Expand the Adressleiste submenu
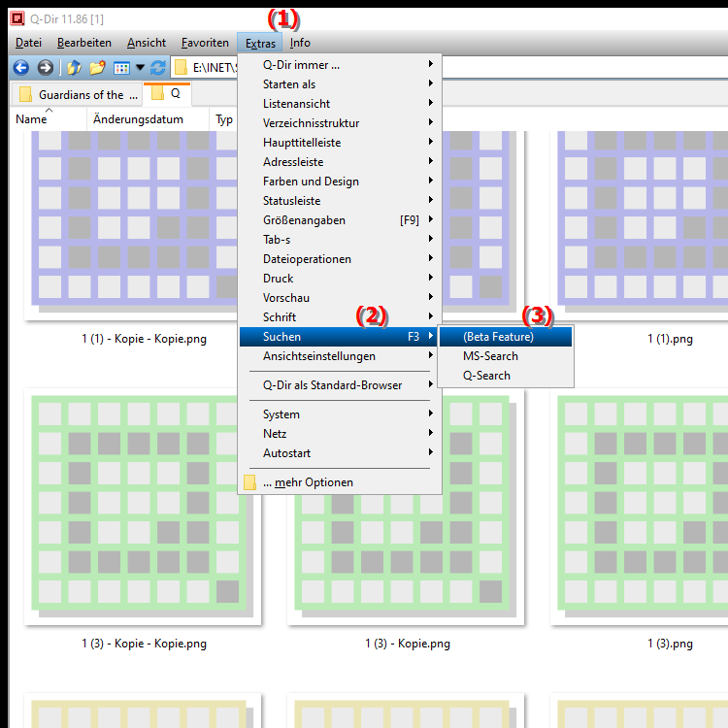 [x=340, y=162]
